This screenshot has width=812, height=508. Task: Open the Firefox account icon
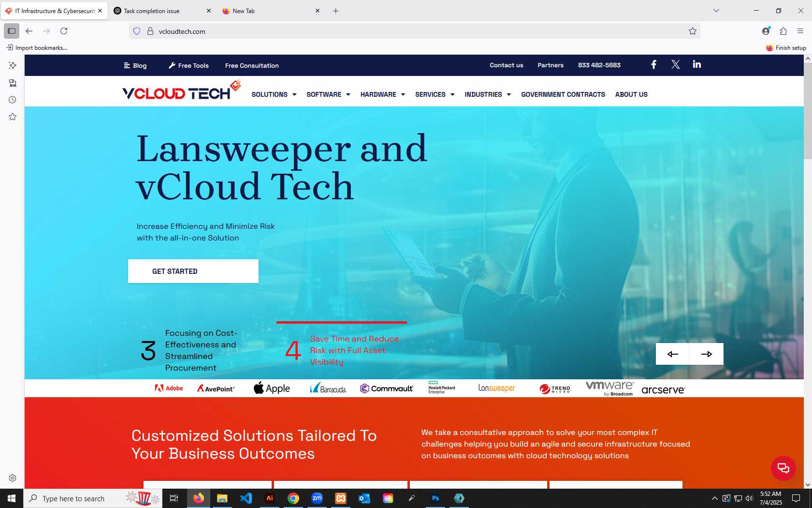(x=766, y=31)
